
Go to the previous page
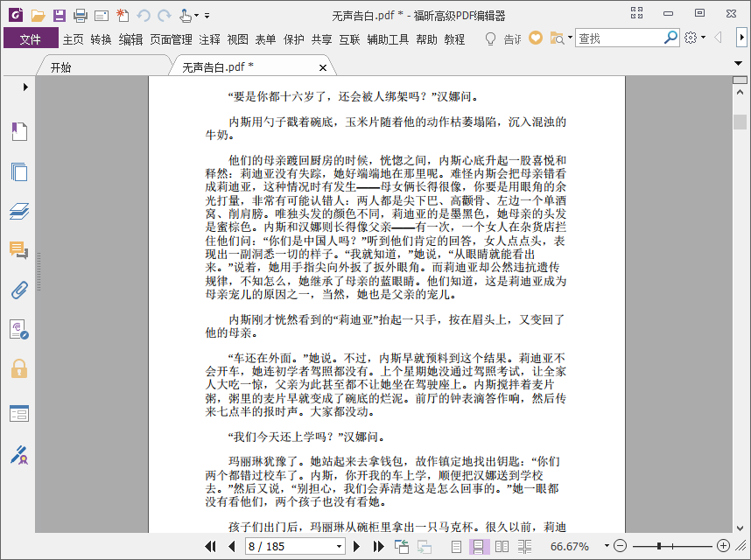232,546
